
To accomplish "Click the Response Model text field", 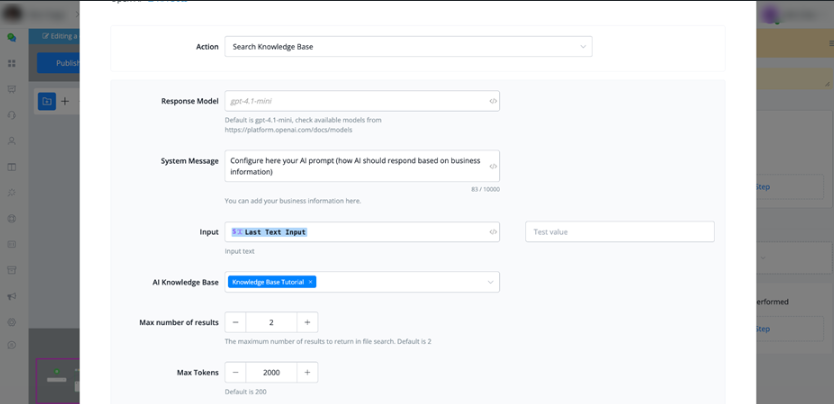I will pyautogui.click(x=355, y=101).
